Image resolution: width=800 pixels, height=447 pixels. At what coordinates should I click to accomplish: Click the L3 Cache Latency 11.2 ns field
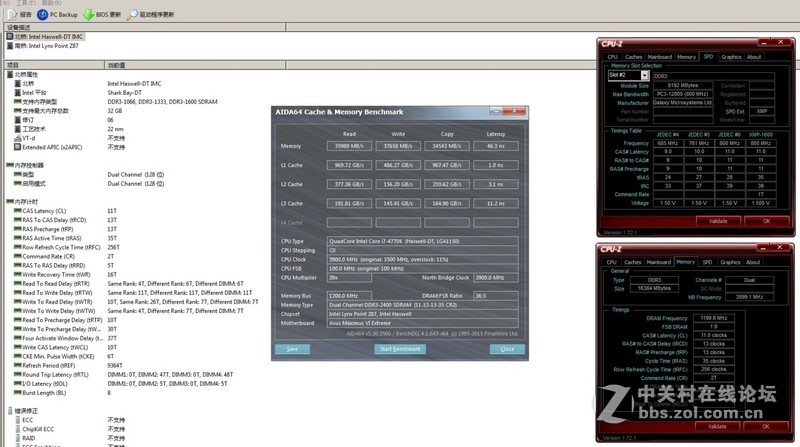coord(496,204)
